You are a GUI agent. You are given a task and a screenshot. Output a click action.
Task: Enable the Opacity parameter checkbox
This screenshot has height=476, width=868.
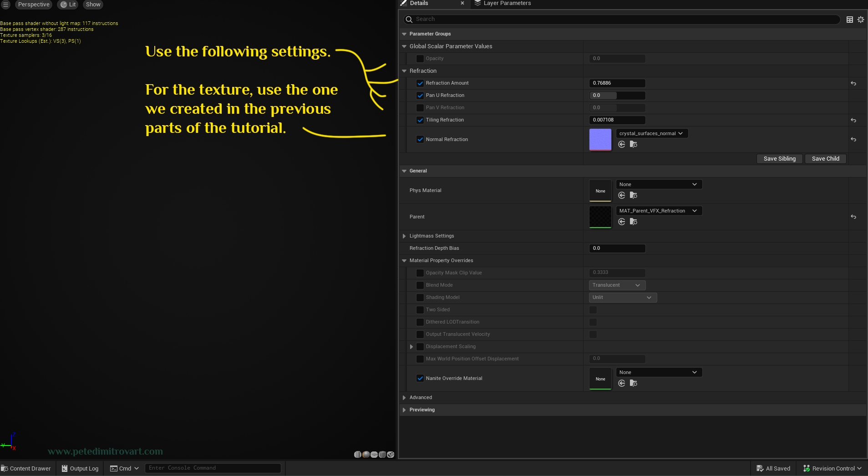coord(420,59)
